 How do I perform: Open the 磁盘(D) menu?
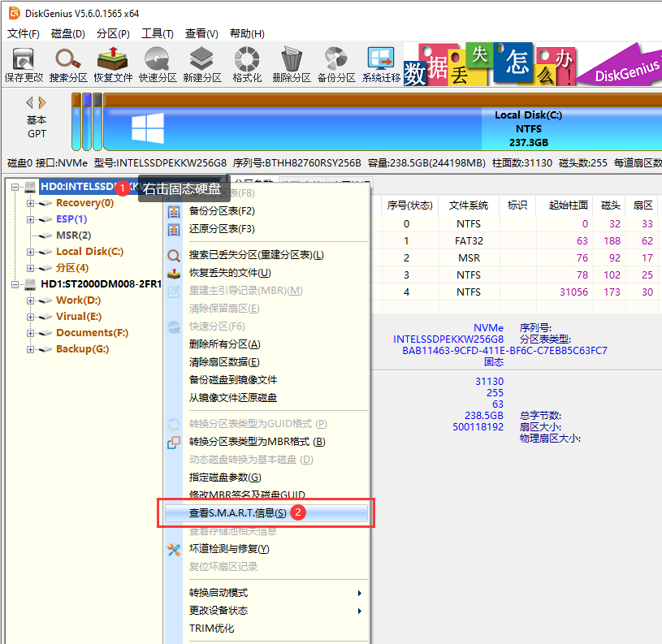coord(68,33)
